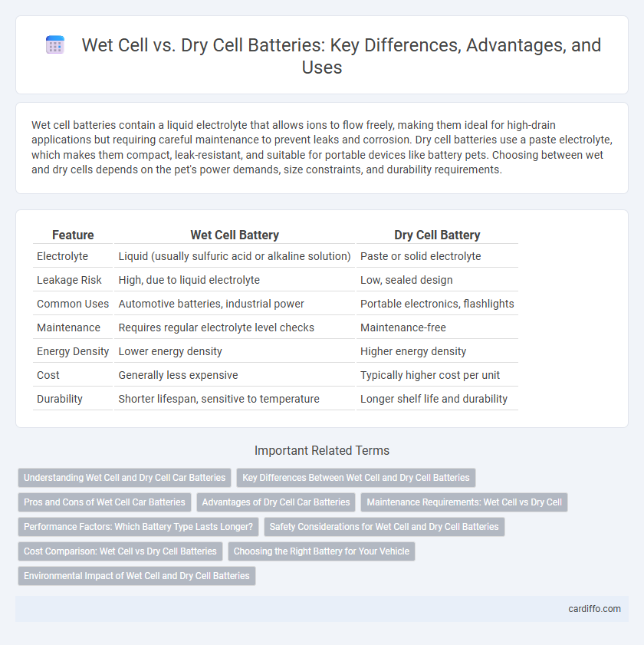Screen dimensions: 644x645
Task: Open Cost Comparison: Wet Cell vs Dry Cell Batteries
Action: tap(120, 551)
